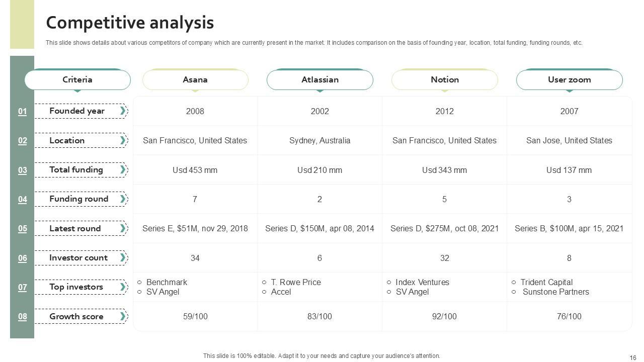Click row number 05 link

pyautogui.click(x=23, y=228)
